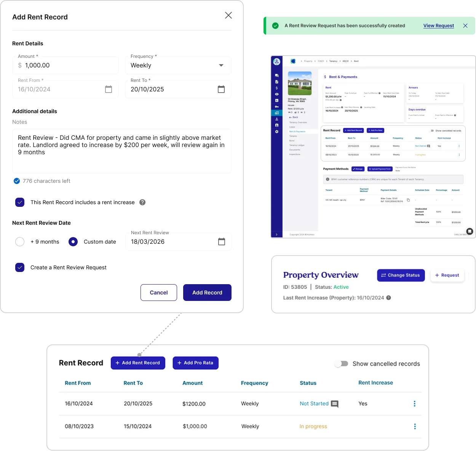Follow the View Request link

439,26
